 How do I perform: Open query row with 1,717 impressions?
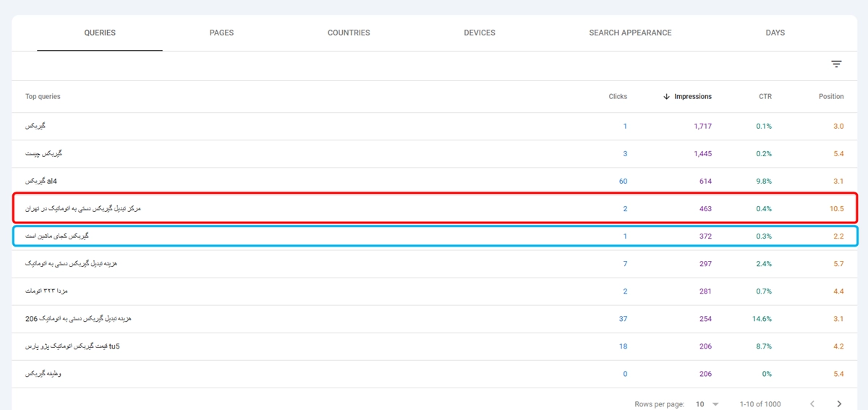(x=35, y=127)
